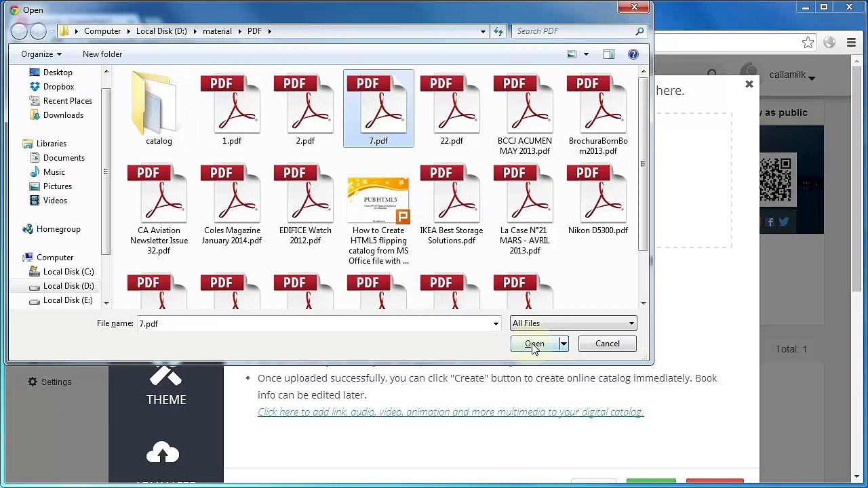Open the All Files type dropdown

pos(574,323)
